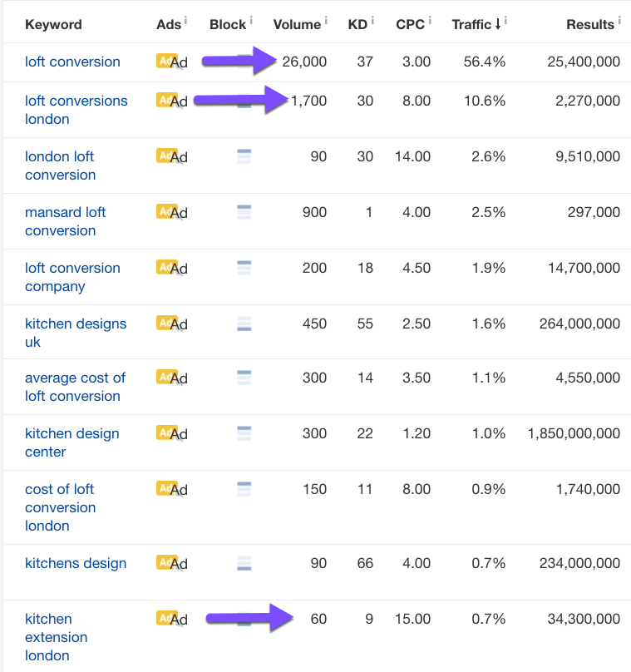Click the Results value 25,400,000
Screen dimensions: 631x672
click(x=584, y=62)
